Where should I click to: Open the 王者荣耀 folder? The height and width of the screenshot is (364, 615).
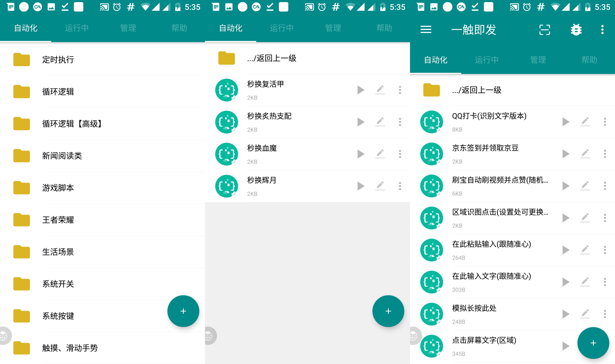pyautogui.click(x=58, y=220)
